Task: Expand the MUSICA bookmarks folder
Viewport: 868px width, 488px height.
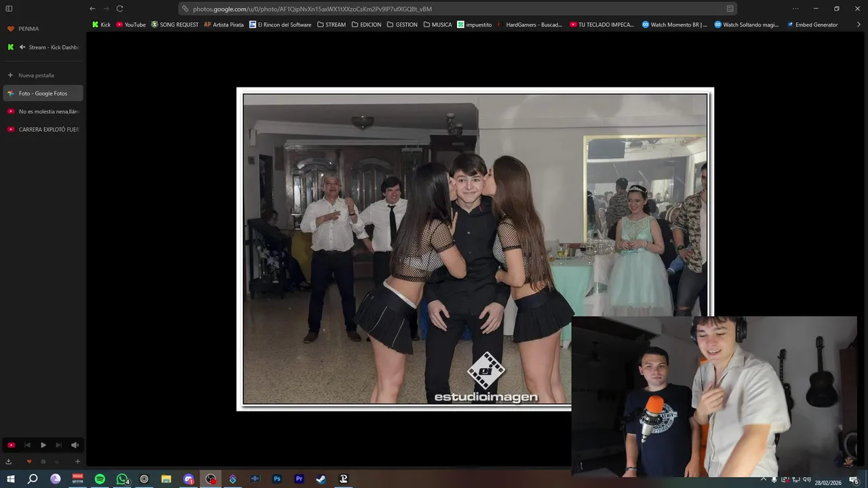Action: (x=437, y=24)
